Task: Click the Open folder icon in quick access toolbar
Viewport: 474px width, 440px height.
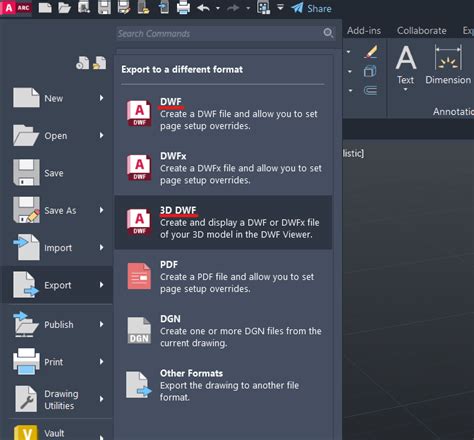Action: pos(64,8)
